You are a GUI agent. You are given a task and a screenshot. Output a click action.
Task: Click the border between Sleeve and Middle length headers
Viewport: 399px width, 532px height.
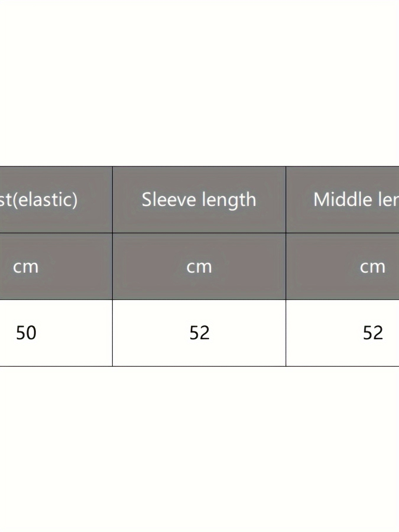pyautogui.click(x=286, y=199)
